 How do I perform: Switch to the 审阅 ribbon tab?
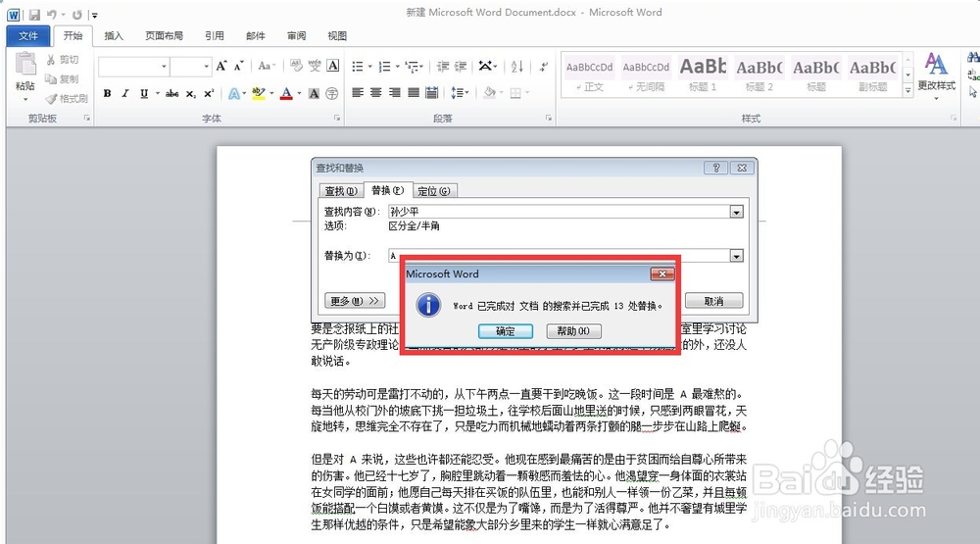pos(296,36)
